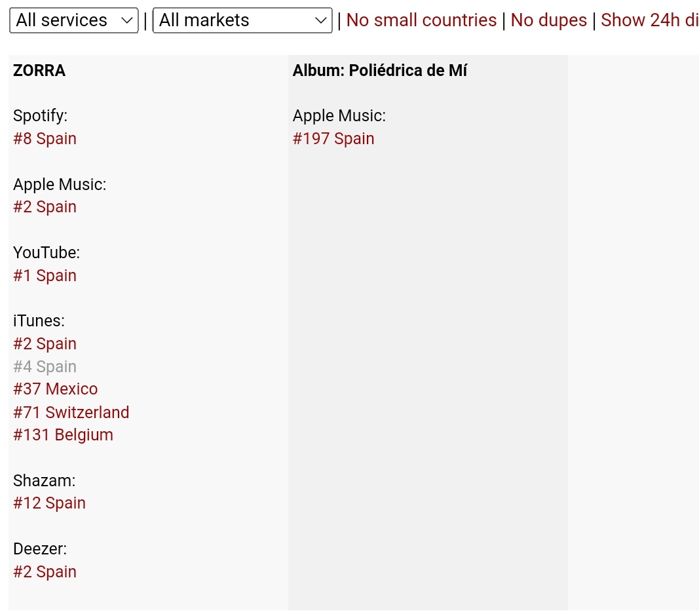Open iTunes #131 Belgium chart link
Viewport: 699px width, 616px height.
click(x=63, y=435)
